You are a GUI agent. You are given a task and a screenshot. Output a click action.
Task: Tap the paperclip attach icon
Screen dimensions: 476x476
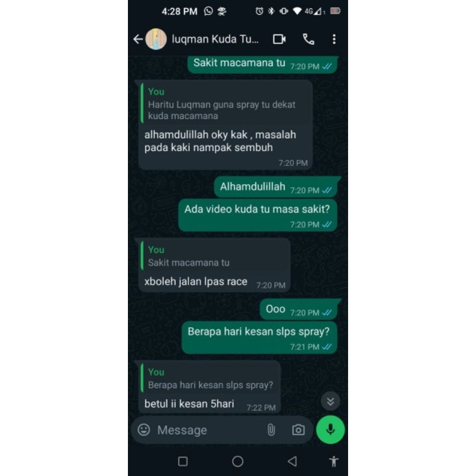(x=271, y=430)
